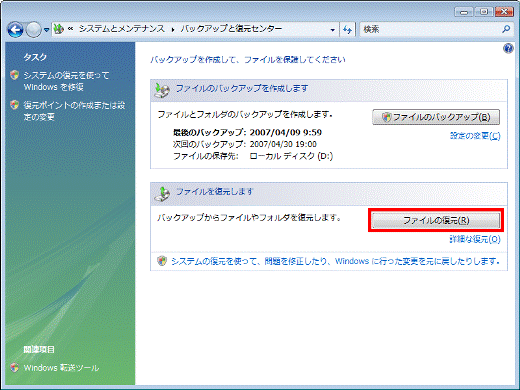
Task: Click バックアップと復元センター in the breadcrumb
Action: point(231,29)
